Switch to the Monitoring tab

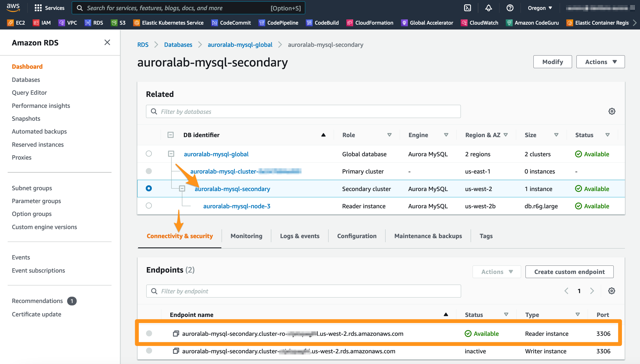pos(246,236)
